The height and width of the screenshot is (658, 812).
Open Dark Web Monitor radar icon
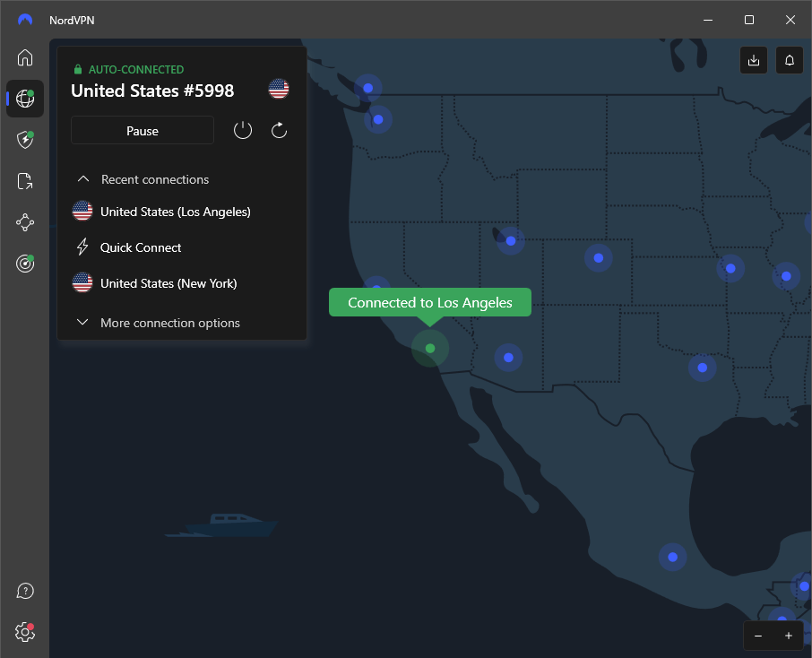(x=25, y=264)
